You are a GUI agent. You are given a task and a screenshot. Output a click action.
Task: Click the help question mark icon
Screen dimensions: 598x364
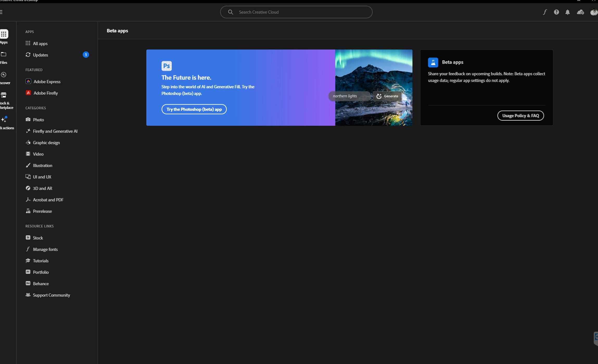point(556,12)
